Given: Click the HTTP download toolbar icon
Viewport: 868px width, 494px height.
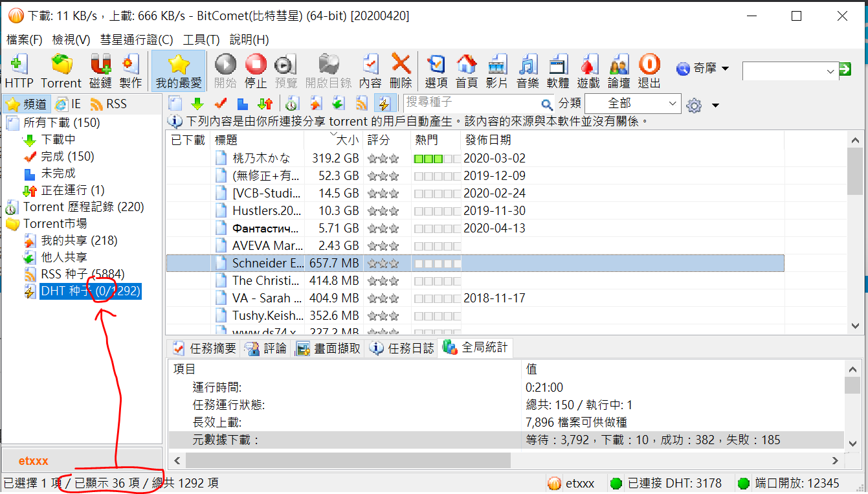Looking at the screenshot, I should pyautogui.click(x=19, y=71).
